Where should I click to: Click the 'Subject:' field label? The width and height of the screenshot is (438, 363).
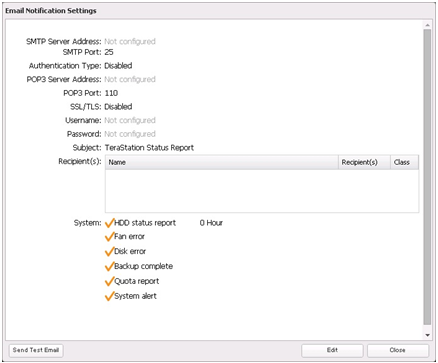point(87,148)
